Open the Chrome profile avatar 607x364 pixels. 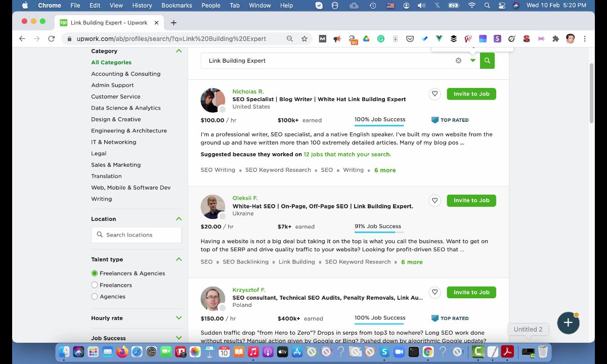570,38
